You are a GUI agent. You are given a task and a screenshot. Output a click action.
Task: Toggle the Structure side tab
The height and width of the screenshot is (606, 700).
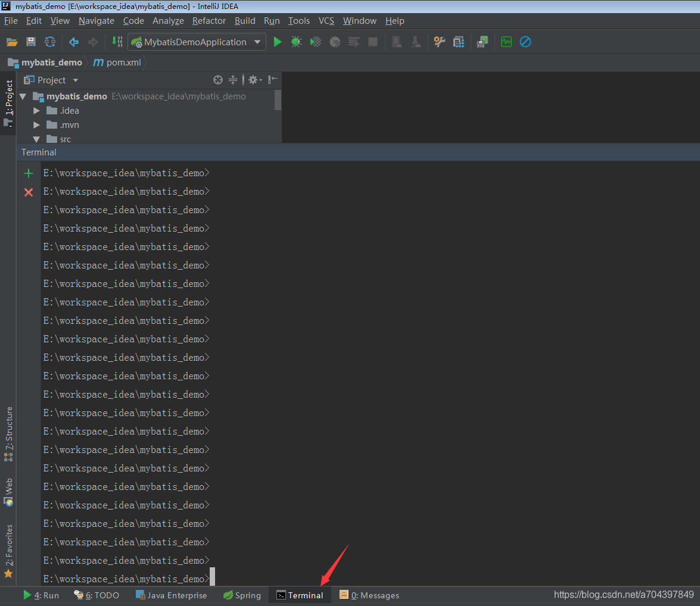pos(8,433)
